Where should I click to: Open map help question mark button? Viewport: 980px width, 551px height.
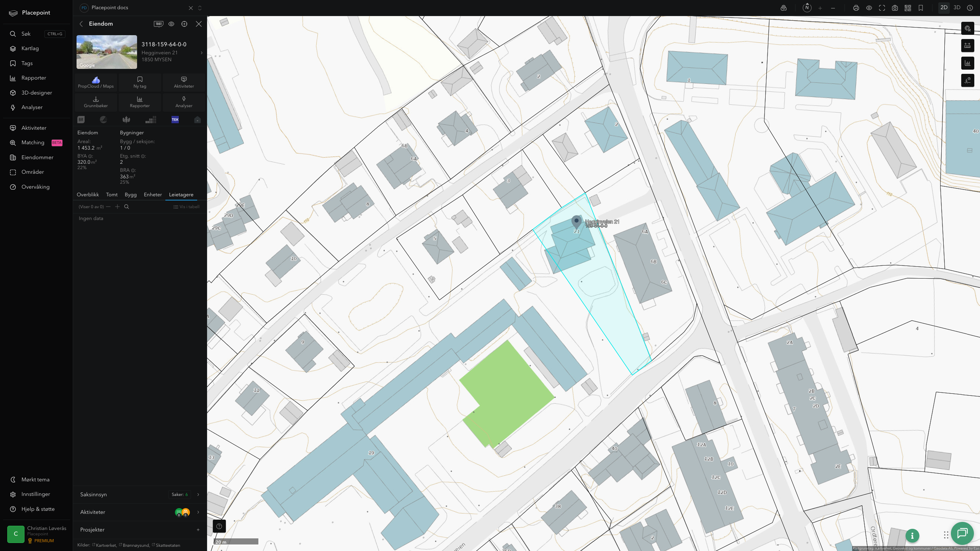(219, 526)
